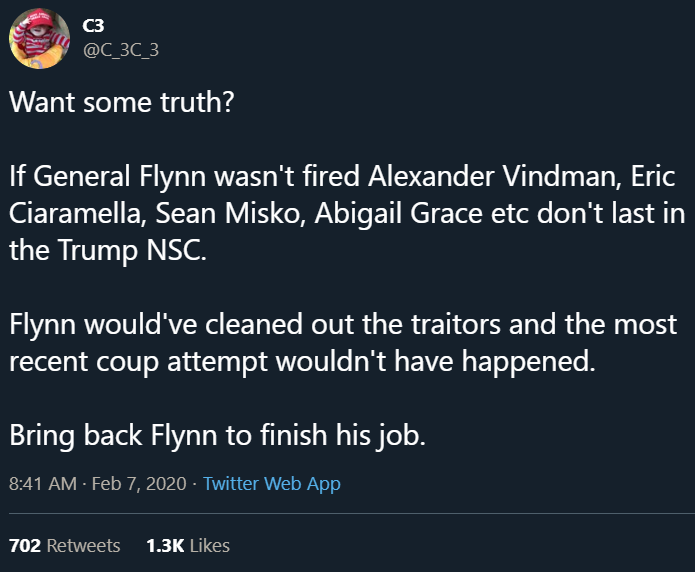
Task: Click the 1.3K like count number
Action: [162, 546]
